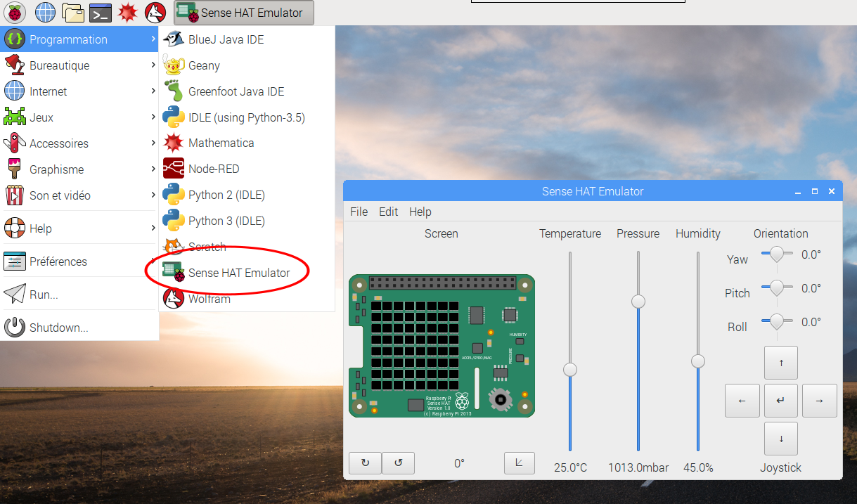Launch BlueJ Java IDE
The image size is (857, 504).
[247, 39]
